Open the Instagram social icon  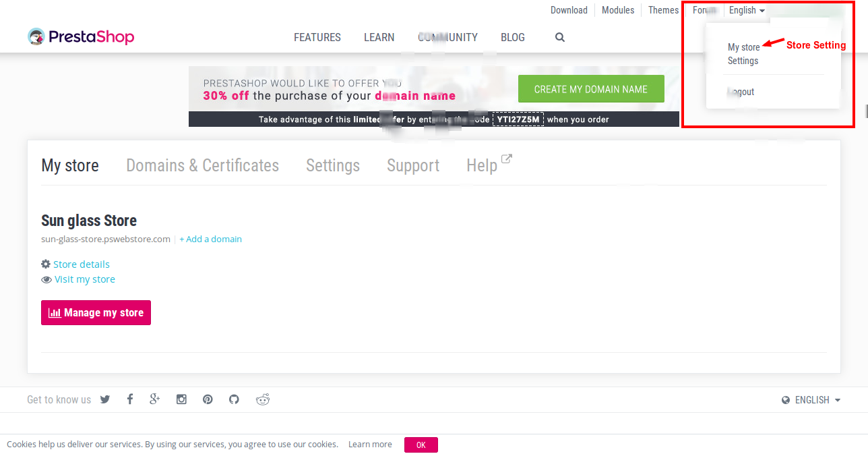tap(181, 399)
